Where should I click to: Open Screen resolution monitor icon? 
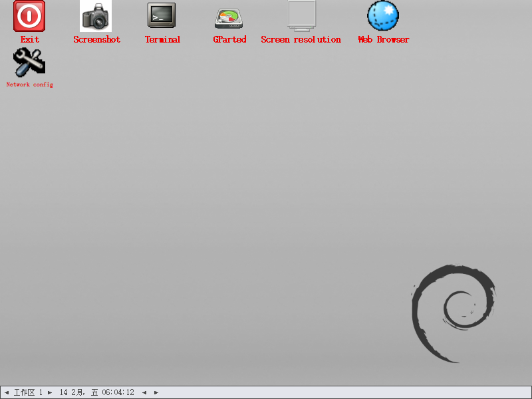tap(302, 16)
